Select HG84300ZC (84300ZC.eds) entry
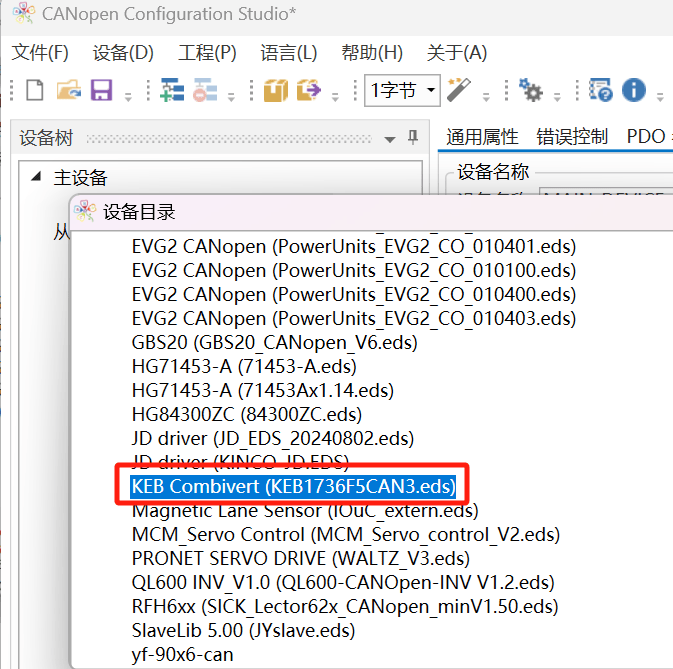The width and height of the screenshot is (673, 669). (x=246, y=415)
